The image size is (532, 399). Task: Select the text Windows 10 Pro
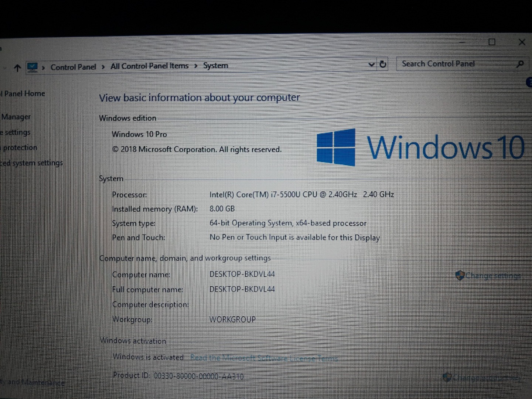(x=139, y=134)
